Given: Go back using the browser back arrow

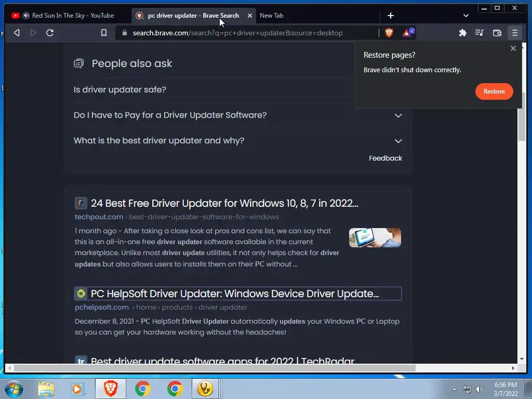Looking at the screenshot, I should pos(17,33).
